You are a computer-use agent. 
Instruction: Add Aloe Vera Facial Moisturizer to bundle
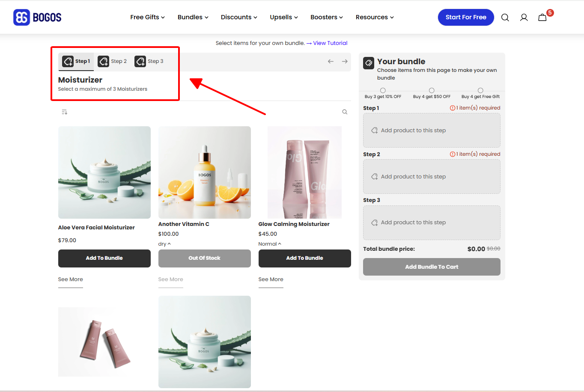click(104, 258)
